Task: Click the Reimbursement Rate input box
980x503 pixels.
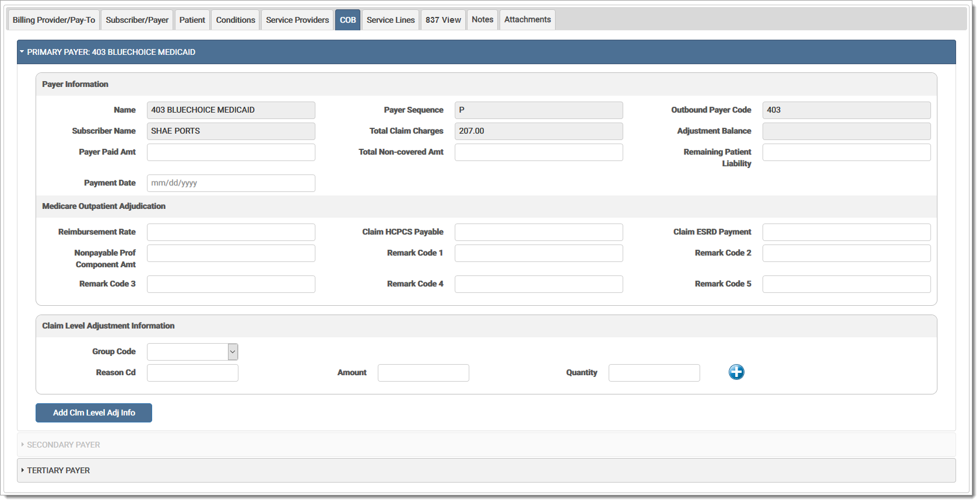Action: 231,232
